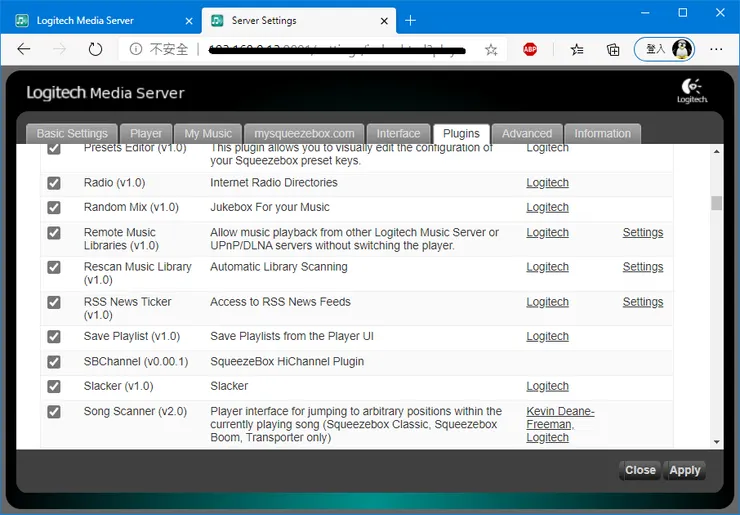The width and height of the screenshot is (740, 515).
Task: Click the plugin list scrollbar thumb
Action: coord(716,203)
